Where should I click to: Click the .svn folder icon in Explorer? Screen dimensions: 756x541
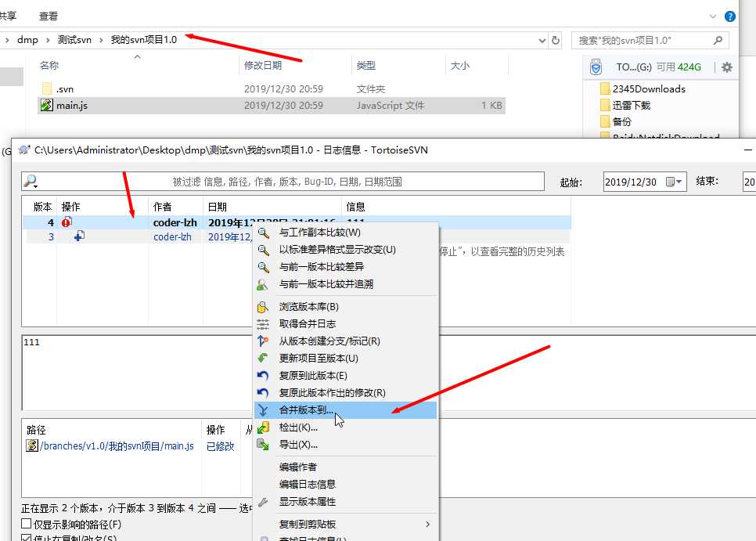[47, 88]
